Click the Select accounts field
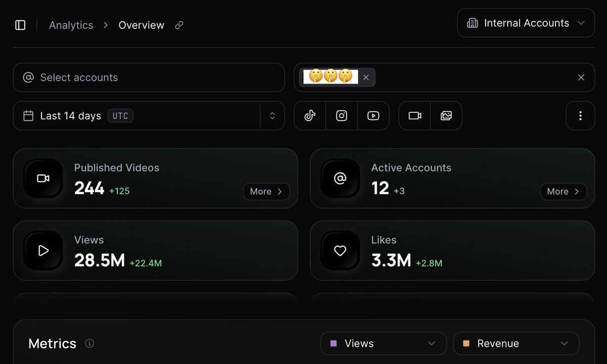Viewport: 607px width, 364px height. coord(149,77)
